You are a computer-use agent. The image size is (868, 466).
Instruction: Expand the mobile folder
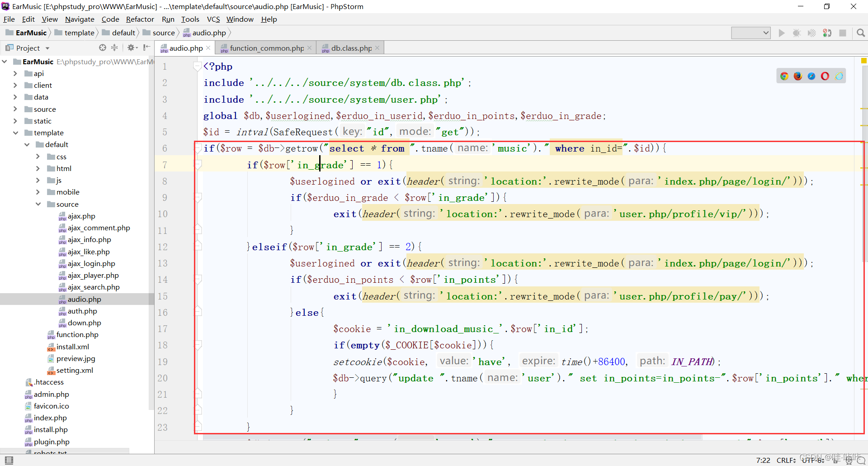pyautogui.click(x=38, y=192)
